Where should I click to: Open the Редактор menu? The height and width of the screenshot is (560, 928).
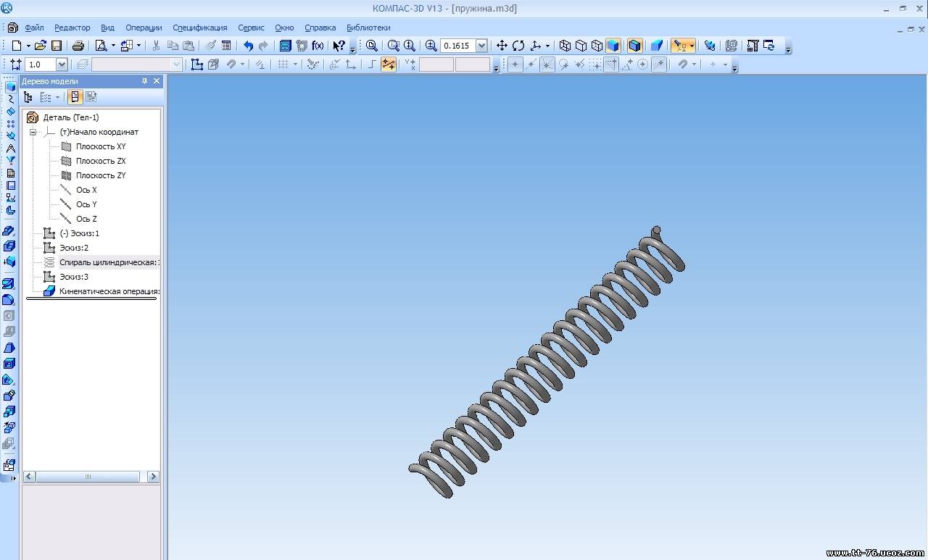[x=72, y=28]
